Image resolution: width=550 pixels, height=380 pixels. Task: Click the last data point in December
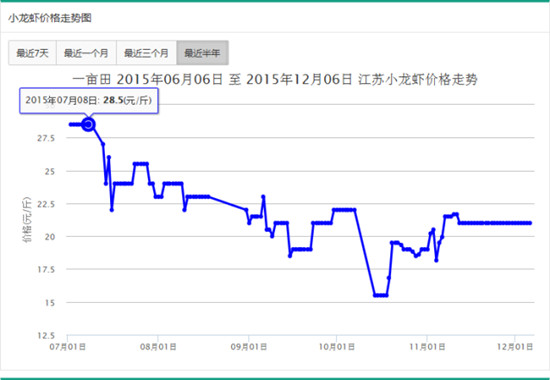click(x=530, y=223)
